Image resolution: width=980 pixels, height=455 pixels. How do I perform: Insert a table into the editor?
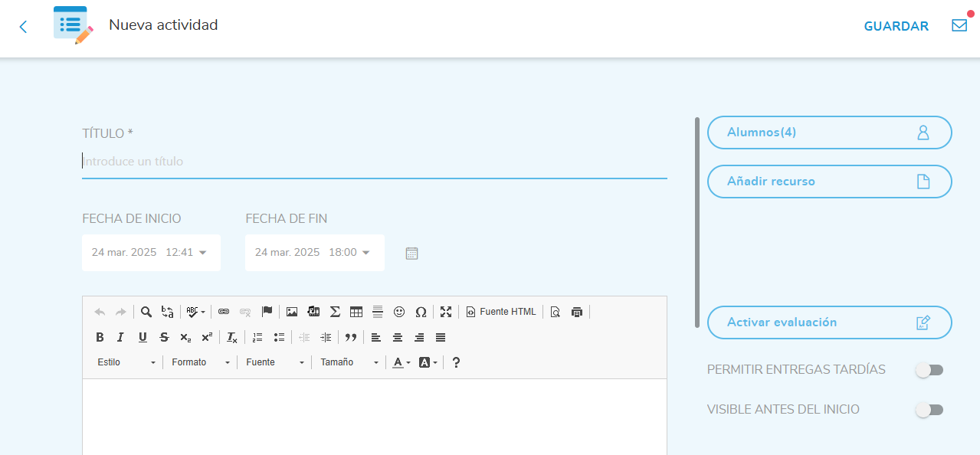pos(356,312)
